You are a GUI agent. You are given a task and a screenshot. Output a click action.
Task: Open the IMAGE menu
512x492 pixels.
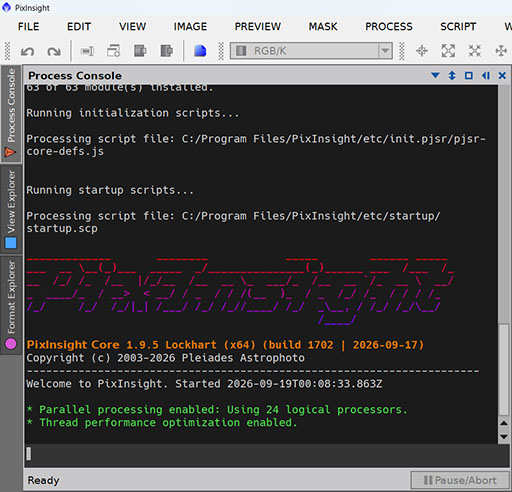(190, 26)
